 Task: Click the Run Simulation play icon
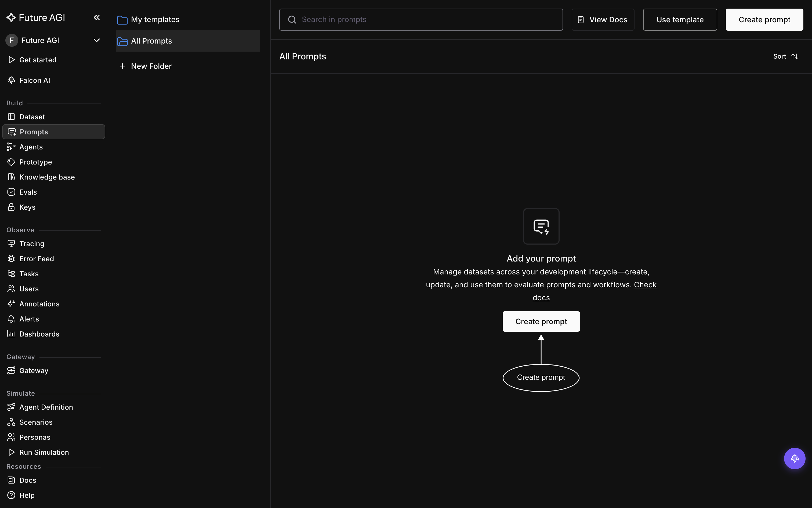tap(11, 452)
